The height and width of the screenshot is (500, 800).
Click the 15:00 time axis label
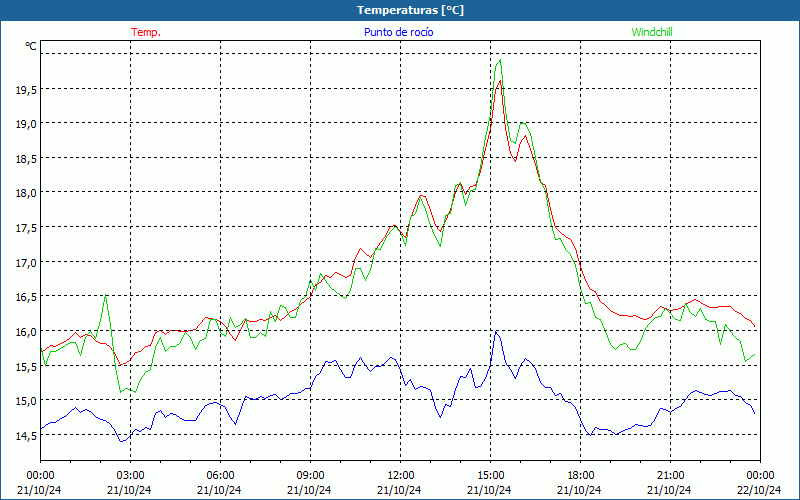(490, 476)
